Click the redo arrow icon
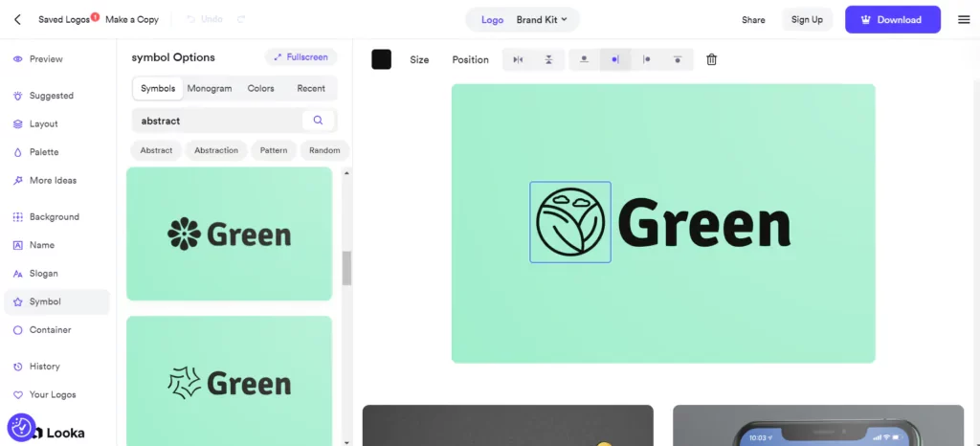The height and width of the screenshot is (446, 980). (241, 19)
